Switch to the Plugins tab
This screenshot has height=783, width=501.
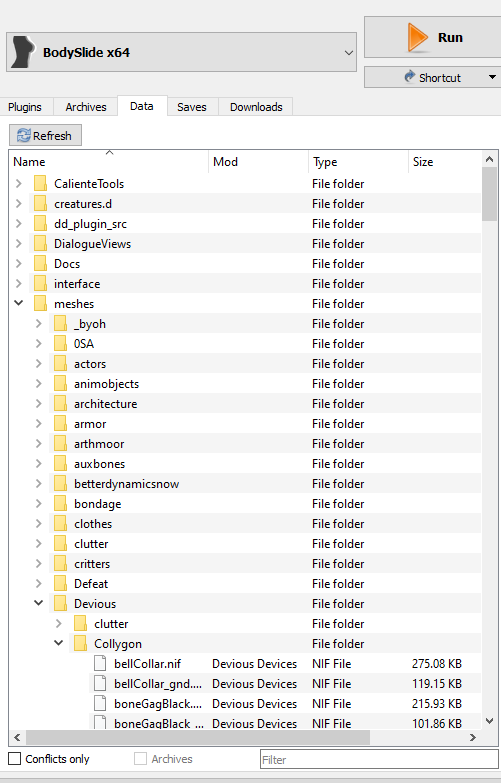[25, 107]
